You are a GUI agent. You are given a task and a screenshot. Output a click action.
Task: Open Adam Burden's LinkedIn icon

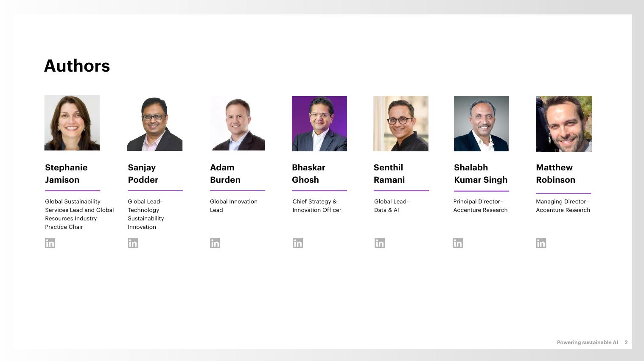tap(215, 243)
